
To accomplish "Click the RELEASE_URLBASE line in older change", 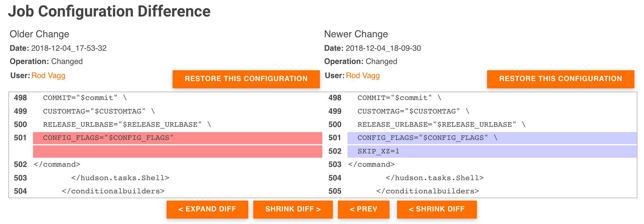I will [126, 124].
